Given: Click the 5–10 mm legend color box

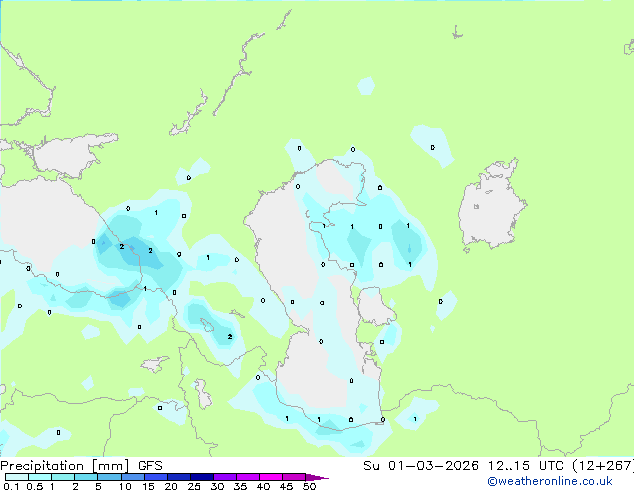Looking at the screenshot, I should click(109, 477).
